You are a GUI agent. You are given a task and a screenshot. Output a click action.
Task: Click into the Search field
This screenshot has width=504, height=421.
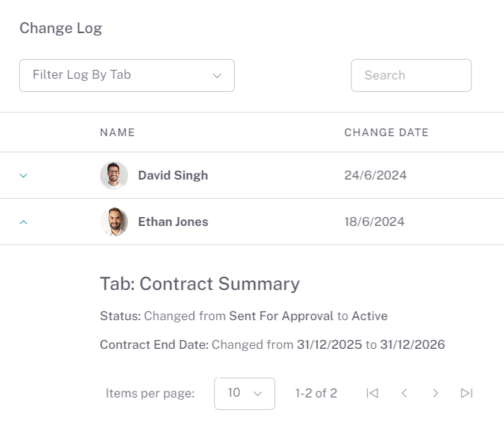tap(411, 75)
